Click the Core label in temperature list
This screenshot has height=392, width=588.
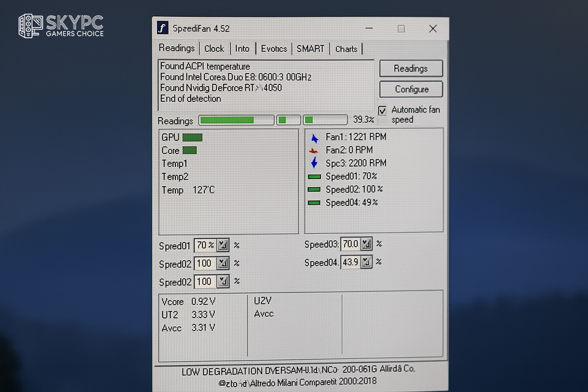point(171,150)
